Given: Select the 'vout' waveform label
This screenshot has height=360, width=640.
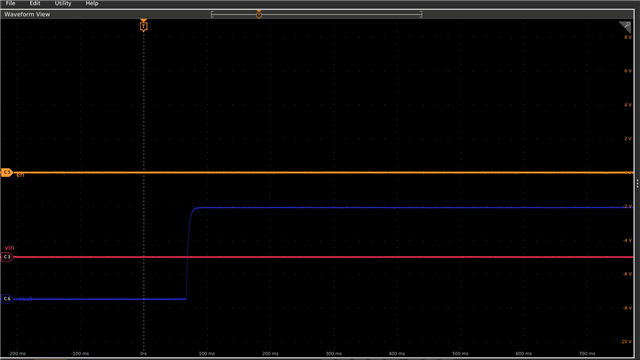Looking at the screenshot, I should 25,299.
